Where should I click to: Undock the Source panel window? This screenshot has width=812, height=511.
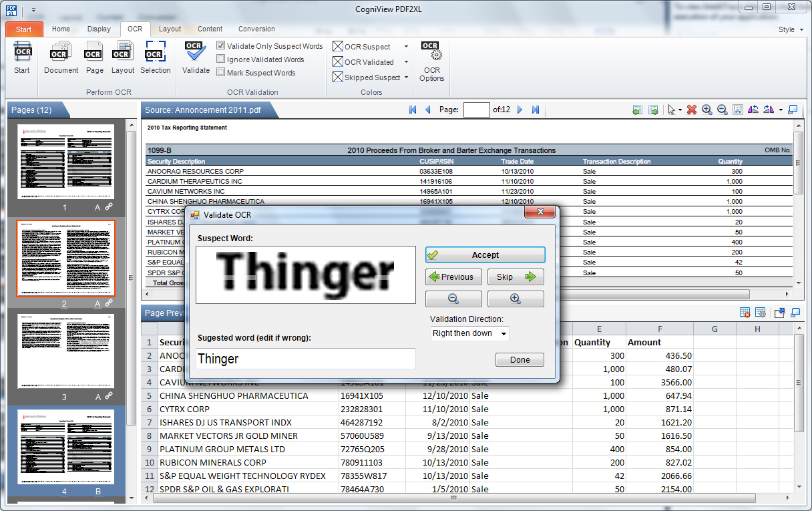click(793, 110)
